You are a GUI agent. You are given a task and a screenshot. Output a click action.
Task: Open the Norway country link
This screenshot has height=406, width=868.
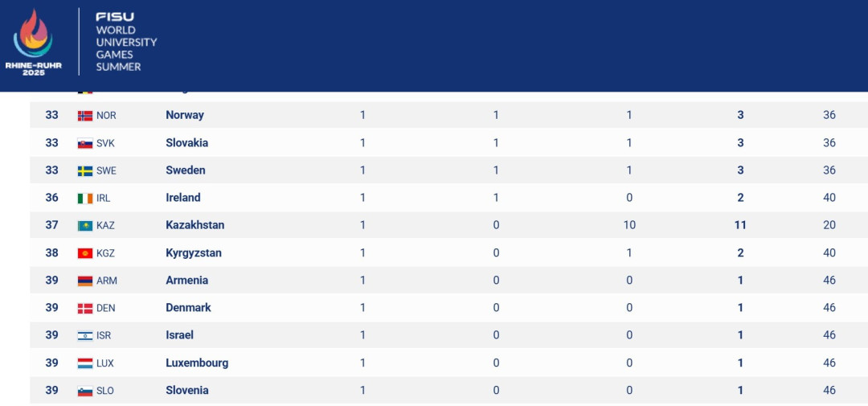[x=185, y=115]
